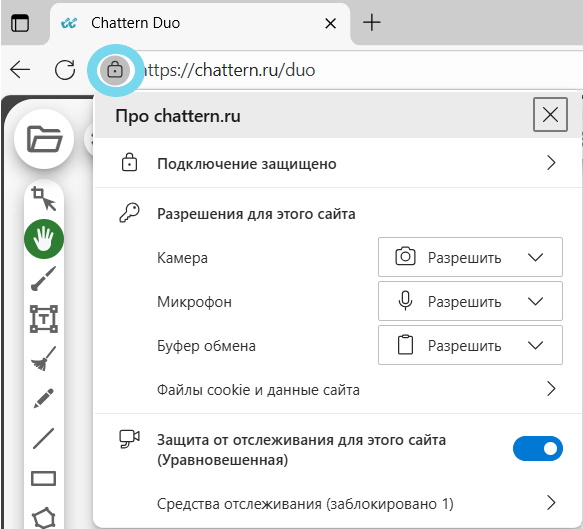This screenshot has height=529, width=583.
Task: Click the address bar URL field
Action: 353,70
